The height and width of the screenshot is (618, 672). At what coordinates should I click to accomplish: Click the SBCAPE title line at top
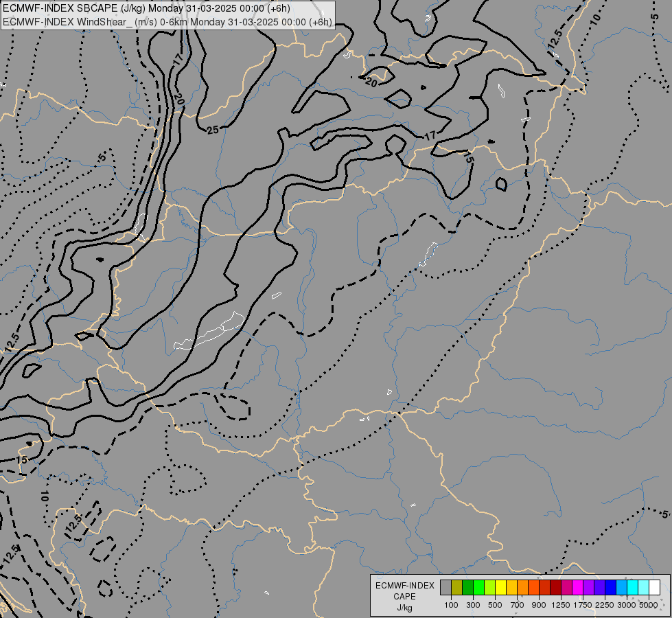coord(146,8)
